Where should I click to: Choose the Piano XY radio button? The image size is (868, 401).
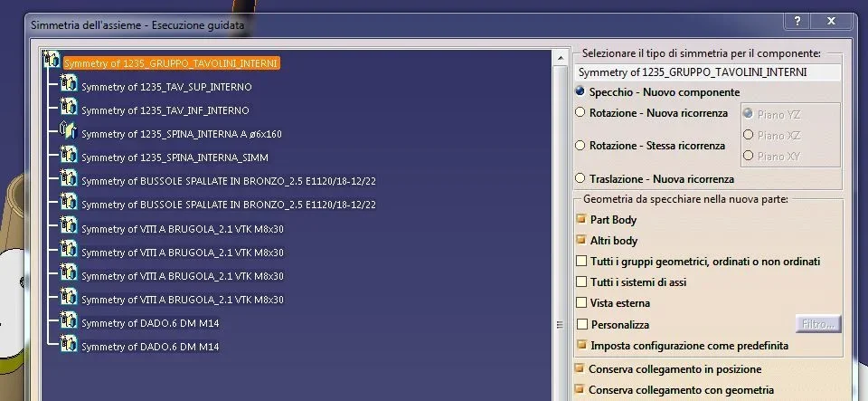point(749,156)
